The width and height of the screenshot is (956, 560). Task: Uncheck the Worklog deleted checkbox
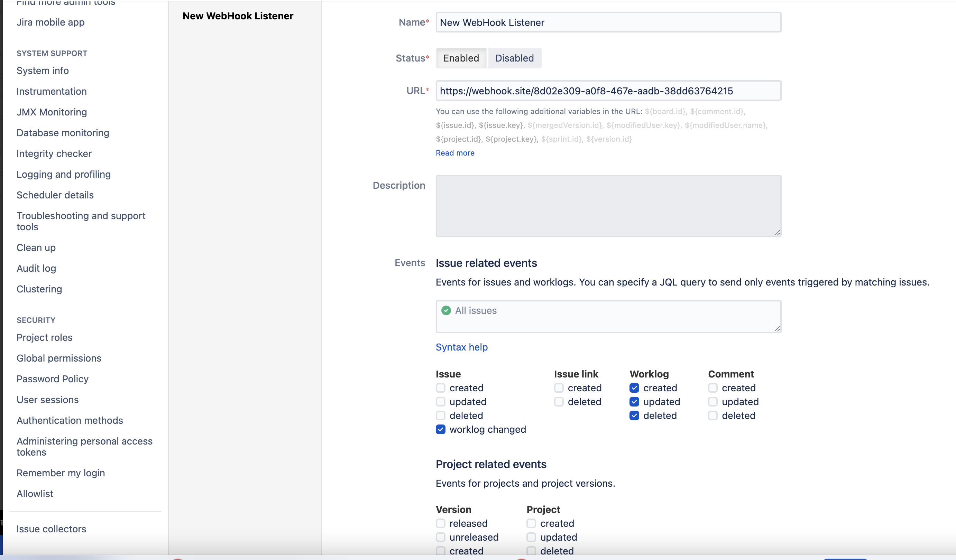(634, 416)
